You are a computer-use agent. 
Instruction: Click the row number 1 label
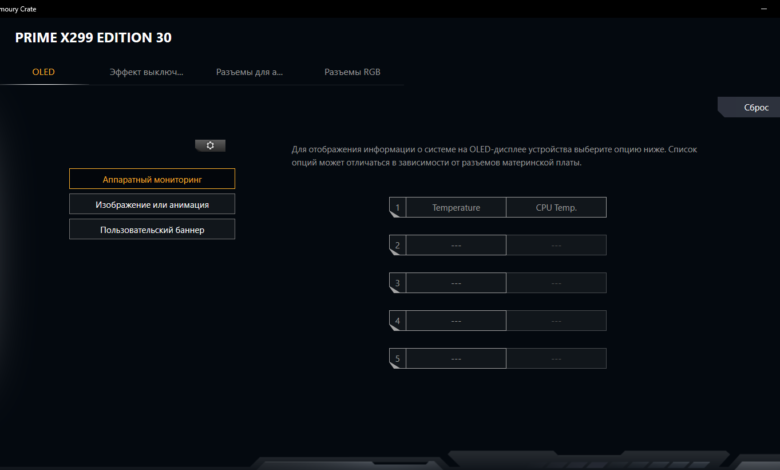(397, 207)
